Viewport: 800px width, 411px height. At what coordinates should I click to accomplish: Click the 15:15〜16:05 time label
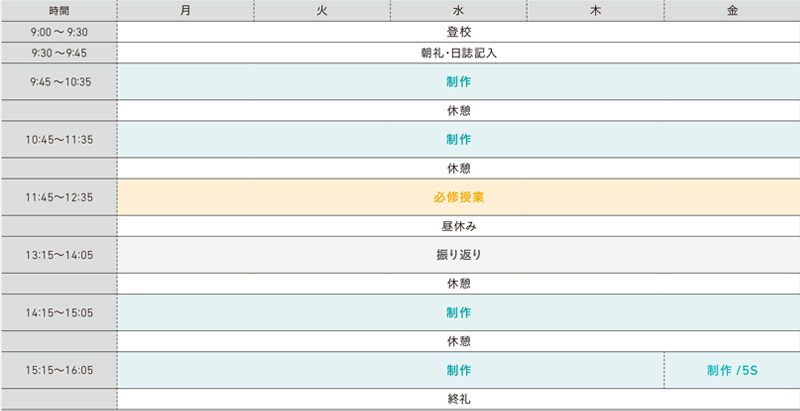pos(59,370)
